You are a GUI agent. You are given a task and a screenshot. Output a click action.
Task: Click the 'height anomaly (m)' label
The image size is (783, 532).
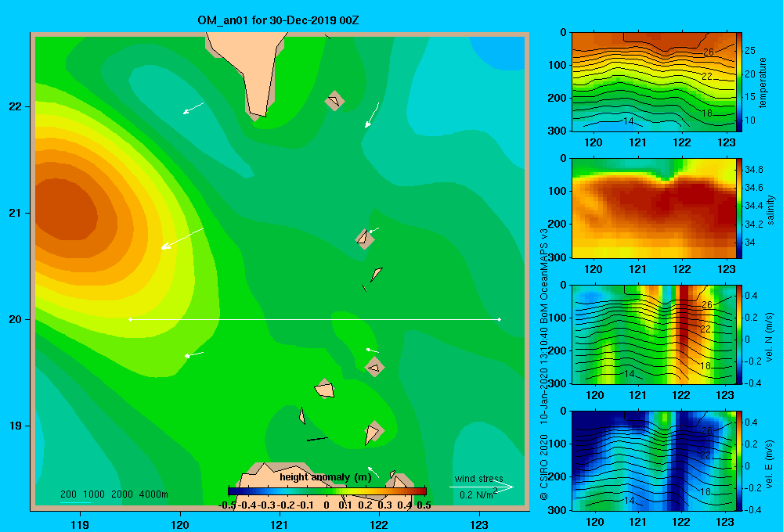326,477
